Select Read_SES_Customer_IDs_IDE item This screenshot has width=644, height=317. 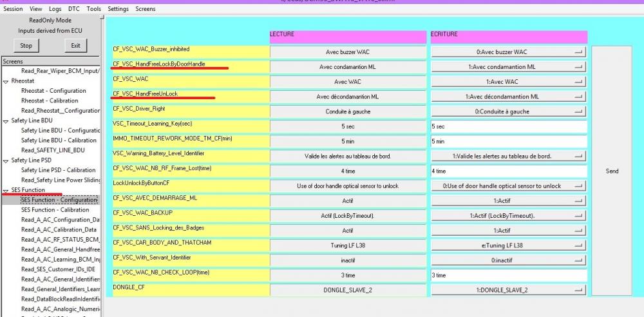click(59, 269)
